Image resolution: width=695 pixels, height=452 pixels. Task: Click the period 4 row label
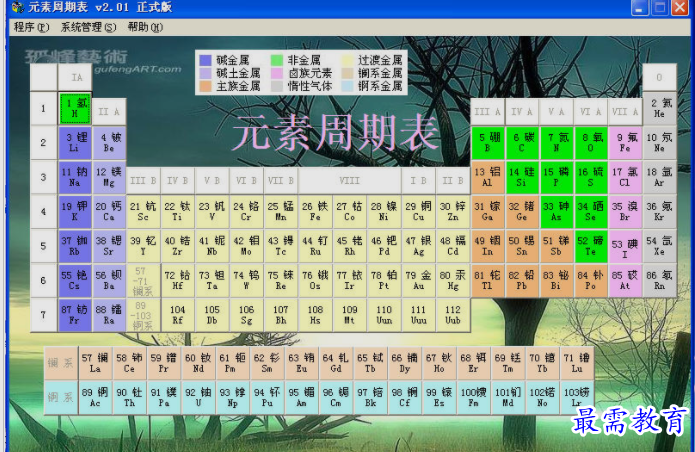point(42,211)
